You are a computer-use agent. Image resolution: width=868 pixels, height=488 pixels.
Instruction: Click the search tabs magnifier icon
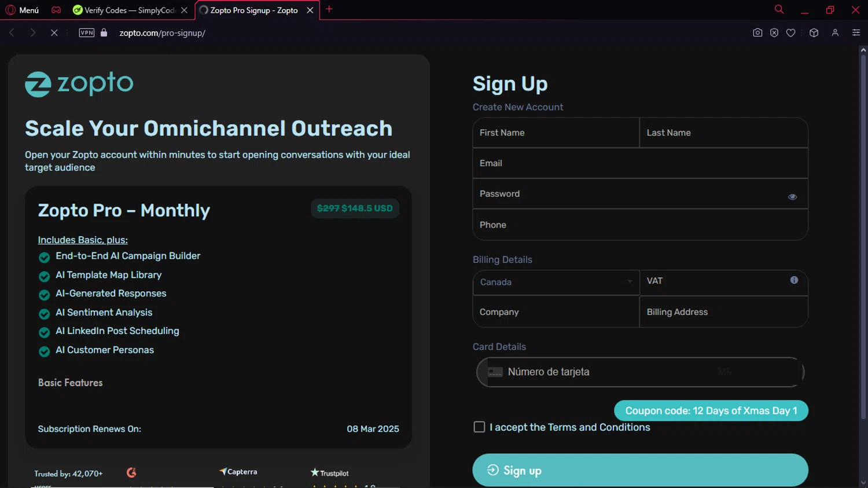779,9
